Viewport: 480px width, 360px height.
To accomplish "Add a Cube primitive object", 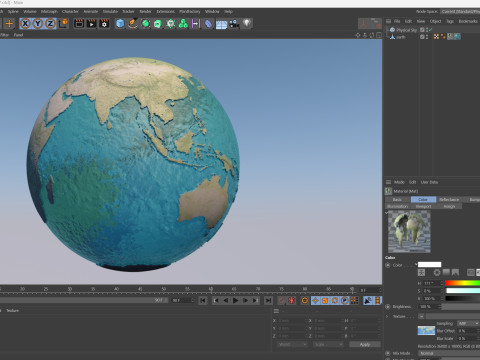I will (x=120, y=24).
